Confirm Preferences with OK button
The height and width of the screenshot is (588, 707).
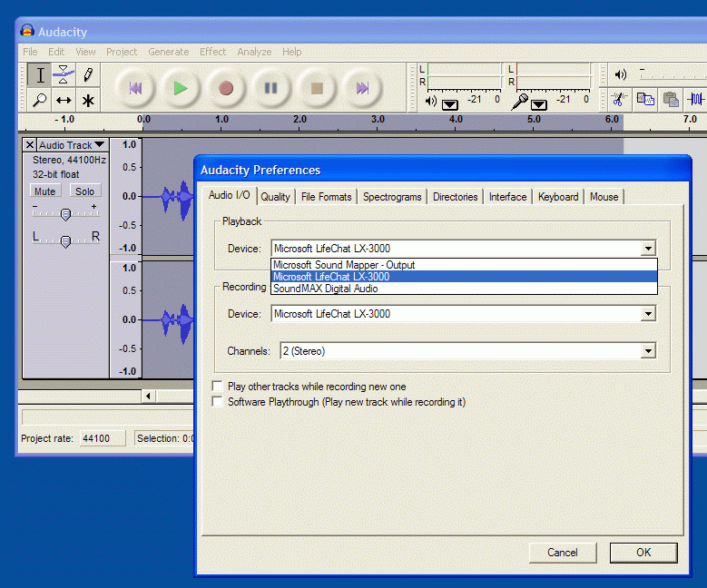coord(643,553)
